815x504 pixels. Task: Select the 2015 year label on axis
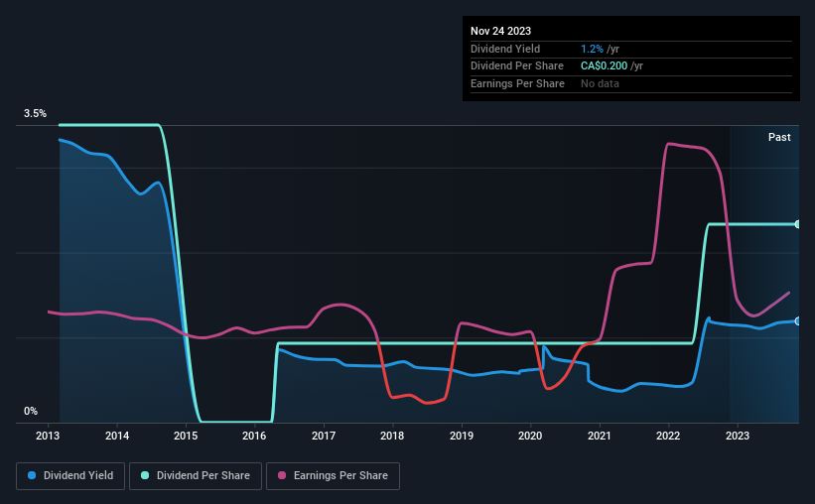point(186,436)
